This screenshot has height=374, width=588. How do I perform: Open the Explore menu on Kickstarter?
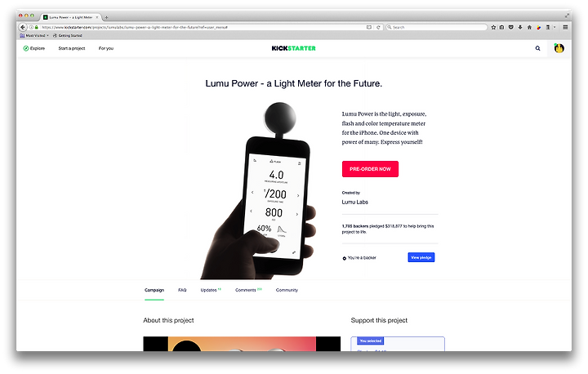33,48
